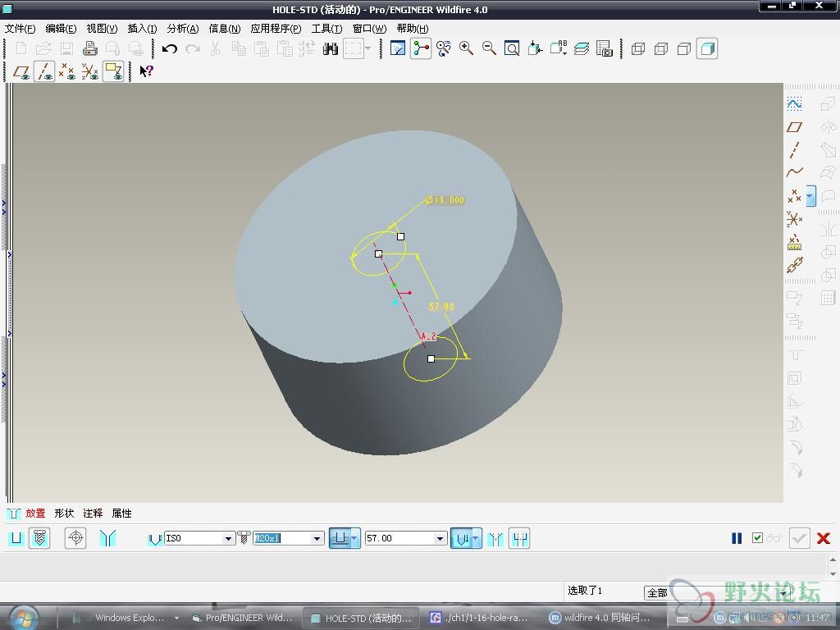This screenshot has height=630, width=840.
Task: Click the Print icon in toolbar
Action: click(x=90, y=48)
